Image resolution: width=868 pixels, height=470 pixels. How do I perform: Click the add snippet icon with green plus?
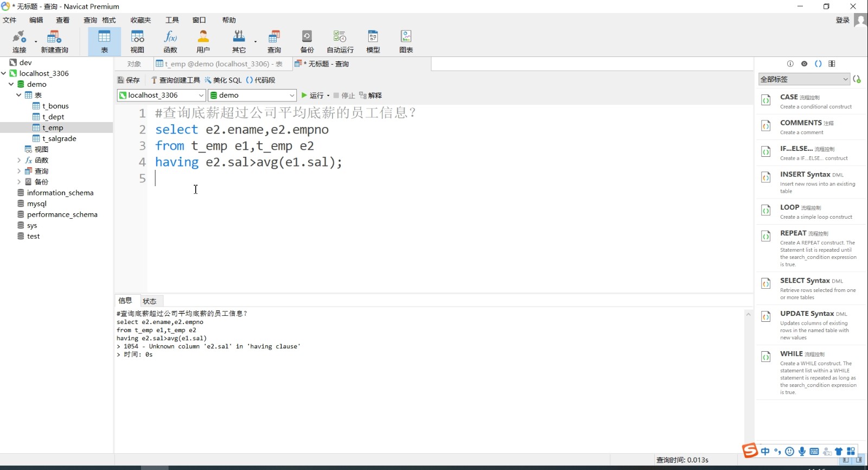(x=857, y=79)
